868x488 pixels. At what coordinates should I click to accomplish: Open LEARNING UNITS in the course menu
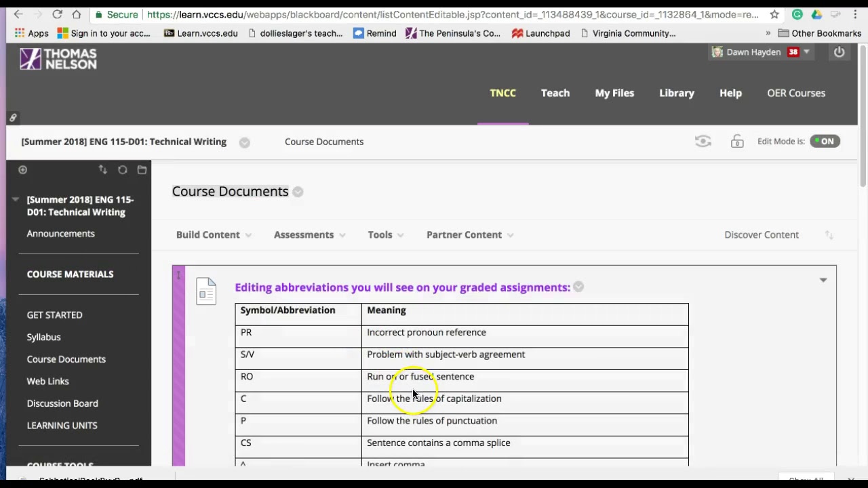tap(62, 426)
